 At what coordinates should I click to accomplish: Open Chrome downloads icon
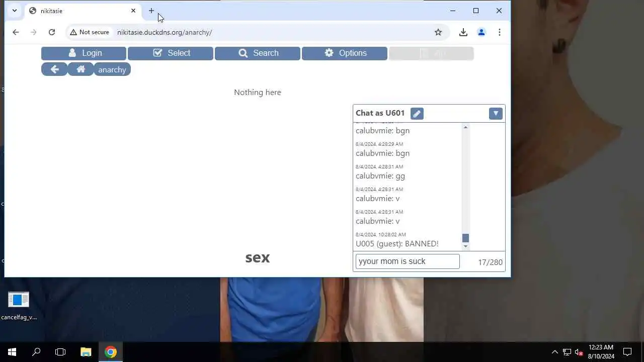coord(463,32)
